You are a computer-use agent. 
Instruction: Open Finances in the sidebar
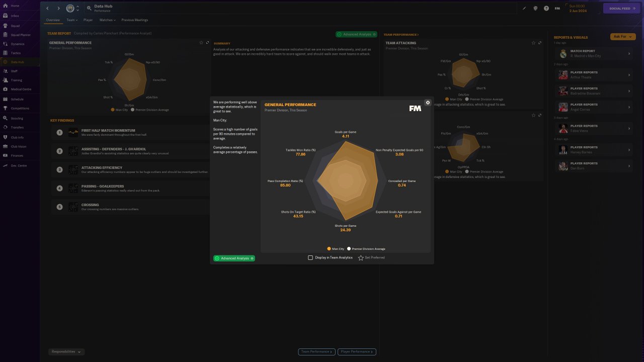17,156
